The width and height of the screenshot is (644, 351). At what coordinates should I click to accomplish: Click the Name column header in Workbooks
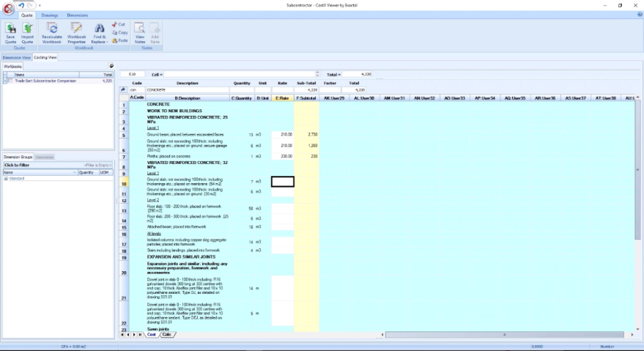click(x=46, y=75)
